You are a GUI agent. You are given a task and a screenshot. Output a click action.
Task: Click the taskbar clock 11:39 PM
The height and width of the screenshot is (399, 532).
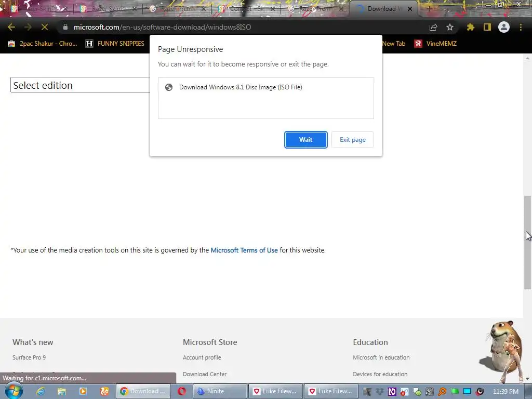506,392
